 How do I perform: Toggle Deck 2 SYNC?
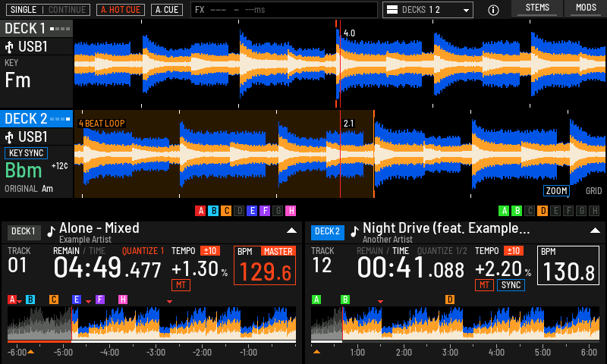coord(511,285)
